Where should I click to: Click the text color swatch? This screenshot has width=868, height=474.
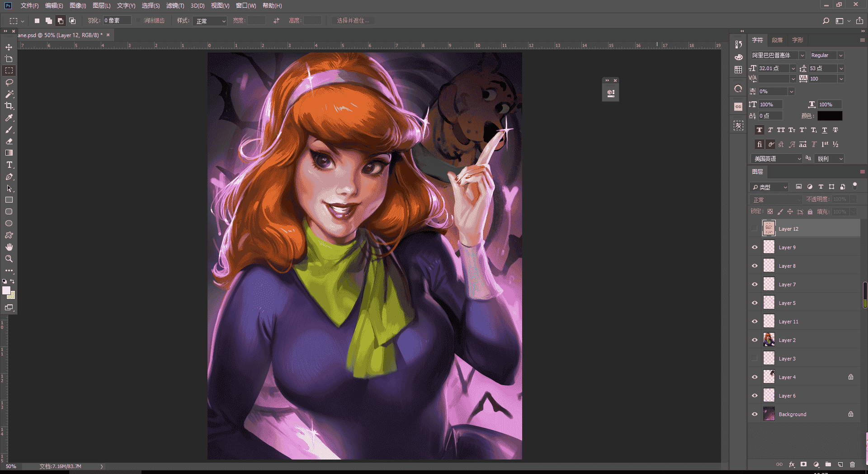coord(830,116)
